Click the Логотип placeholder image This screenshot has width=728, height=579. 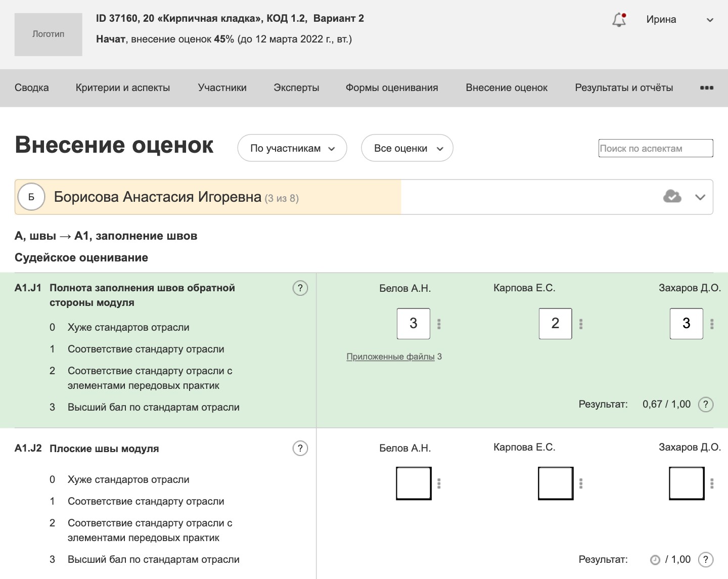49,34
